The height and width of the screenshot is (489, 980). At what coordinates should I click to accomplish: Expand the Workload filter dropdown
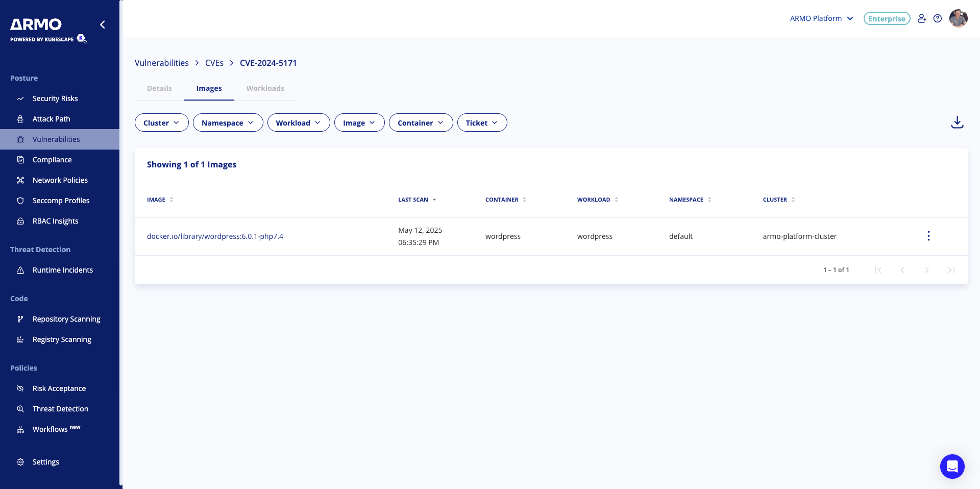coord(299,123)
